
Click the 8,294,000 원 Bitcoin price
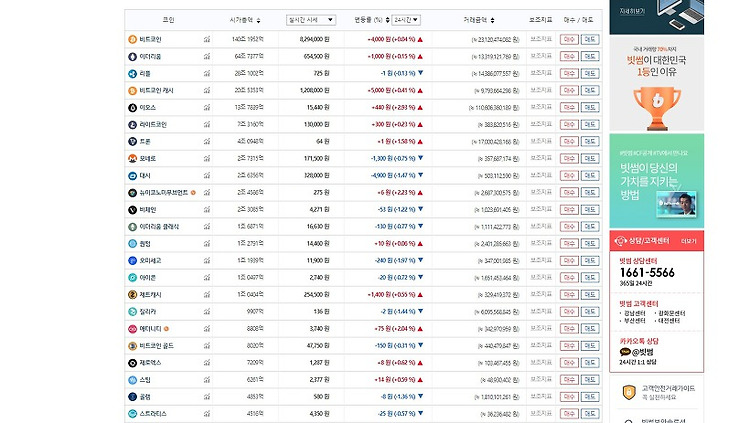pyautogui.click(x=314, y=39)
